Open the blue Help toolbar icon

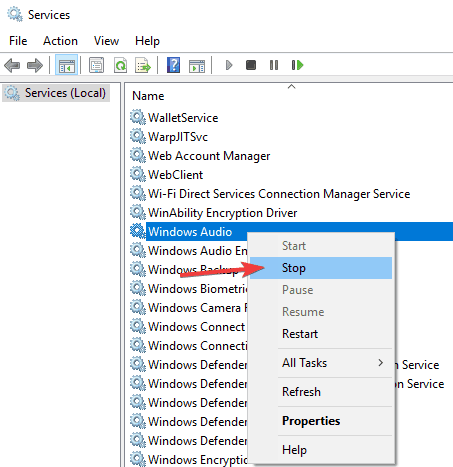(x=173, y=65)
